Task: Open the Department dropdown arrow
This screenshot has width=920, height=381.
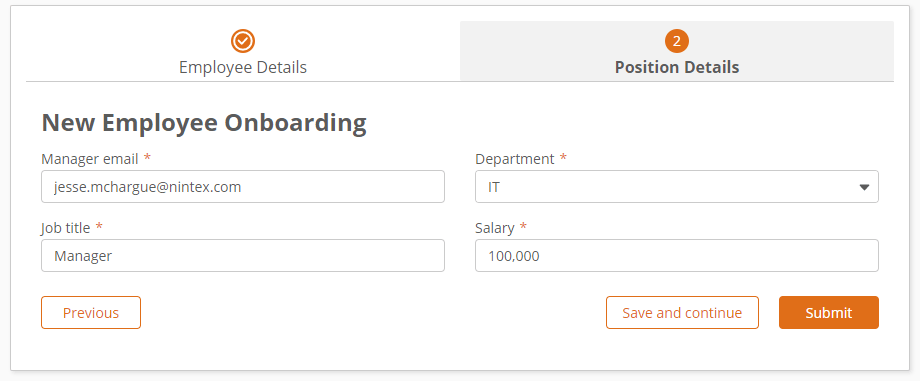Action: (x=864, y=187)
